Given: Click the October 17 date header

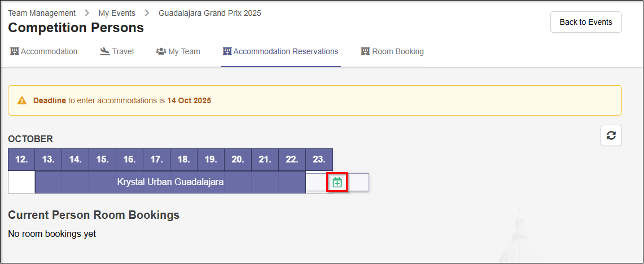Looking at the screenshot, I should pyautogui.click(x=156, y=160).
